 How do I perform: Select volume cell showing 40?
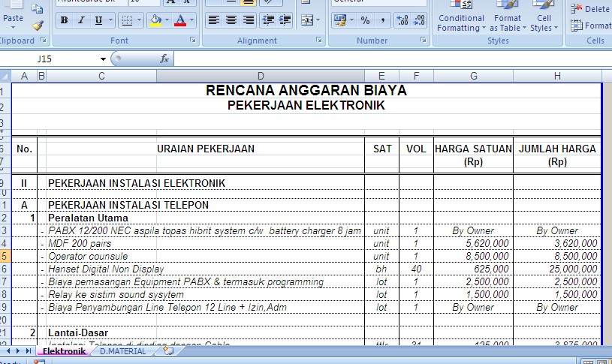(x=416, y=269)
